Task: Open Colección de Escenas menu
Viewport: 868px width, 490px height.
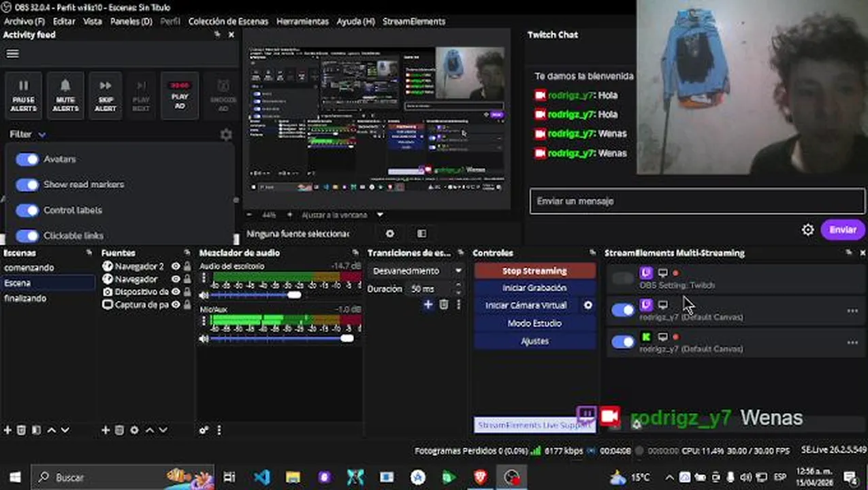Action: coord(228,21)
